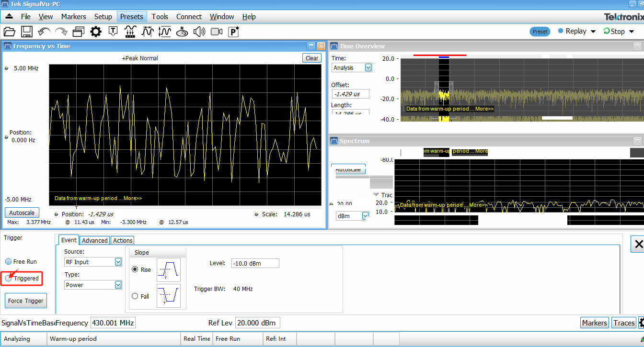Click the Acquire waveform toolbar icon

(130, 32)
